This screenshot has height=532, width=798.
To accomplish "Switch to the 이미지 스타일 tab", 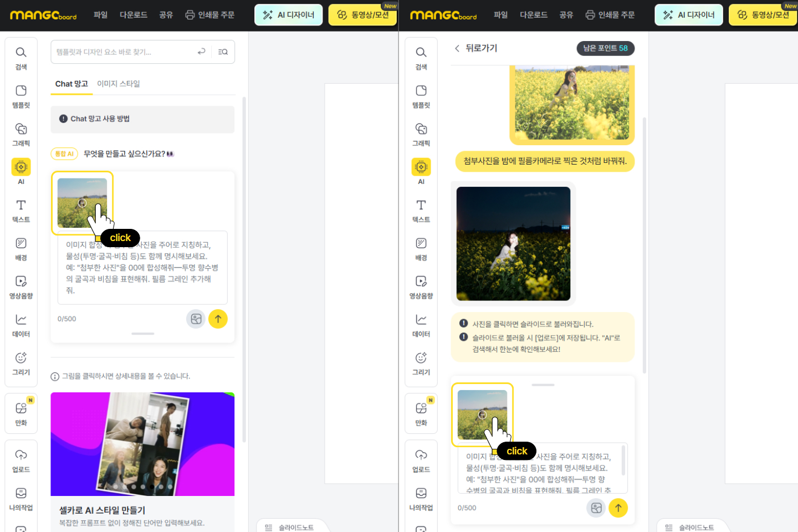I will (118, 84).
